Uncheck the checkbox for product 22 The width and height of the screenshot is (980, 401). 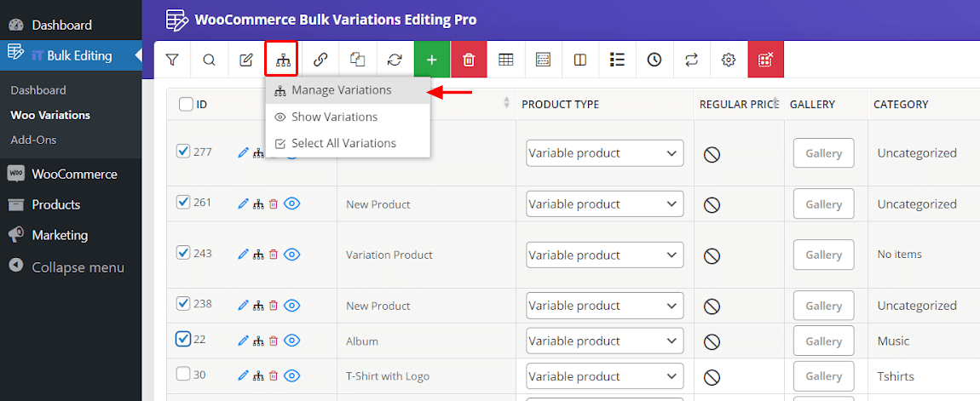[x=183, y=339]
